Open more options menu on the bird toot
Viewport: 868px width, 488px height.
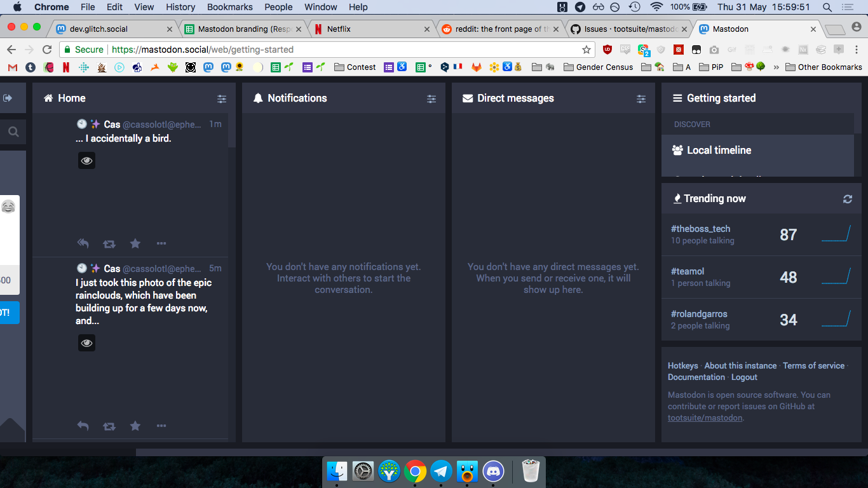pos(161,243)
